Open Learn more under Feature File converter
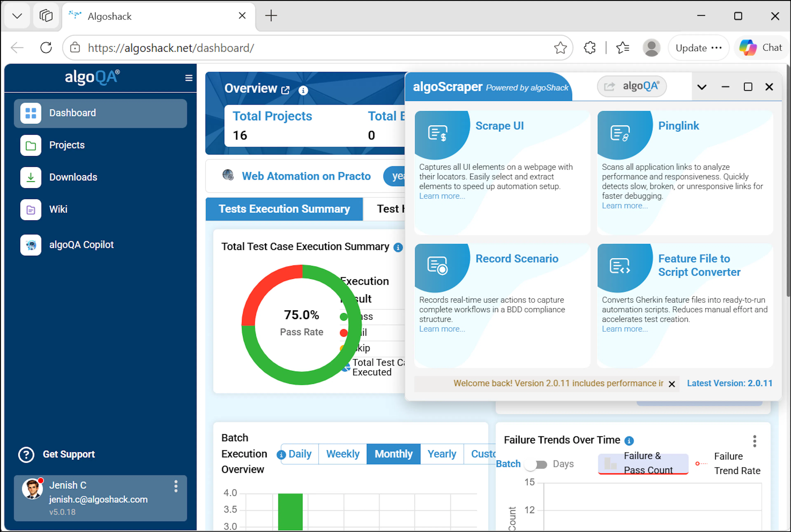The width and height of the screenshot is (791, 532). (625, 329)
